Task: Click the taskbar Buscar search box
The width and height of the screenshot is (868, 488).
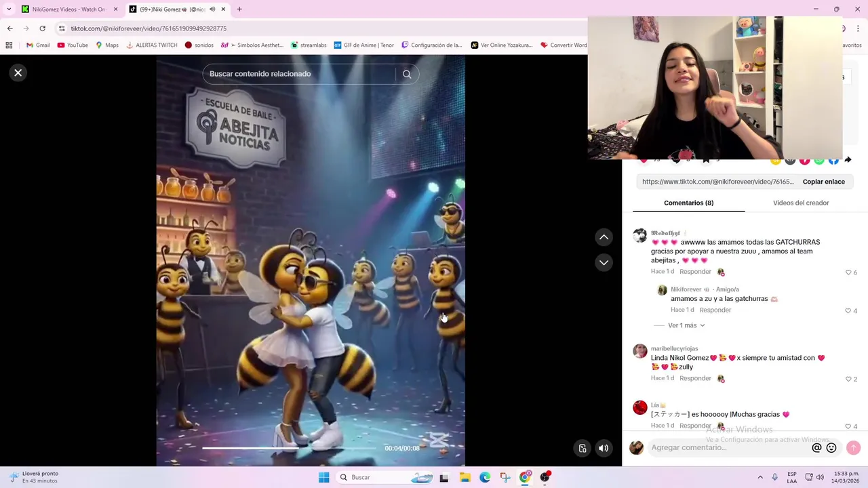Action: point(385,477)
